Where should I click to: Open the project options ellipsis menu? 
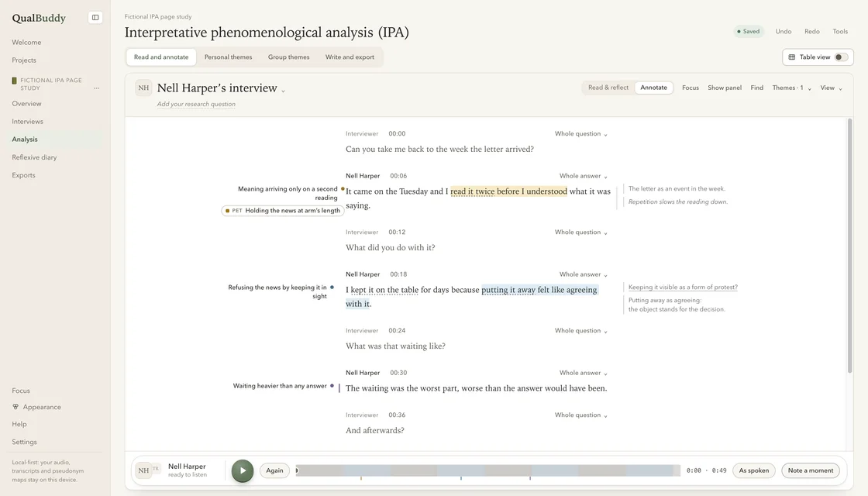pos(96,88)
